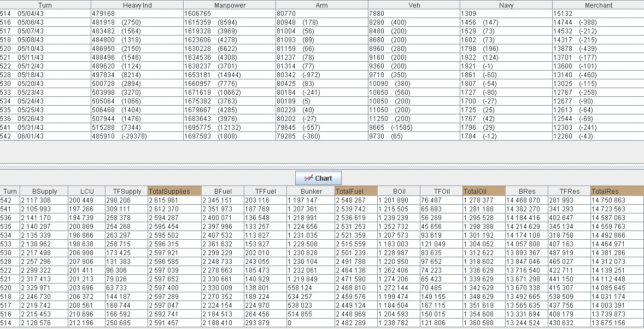Click BSupply value 2 329 971

coord(44,288)
